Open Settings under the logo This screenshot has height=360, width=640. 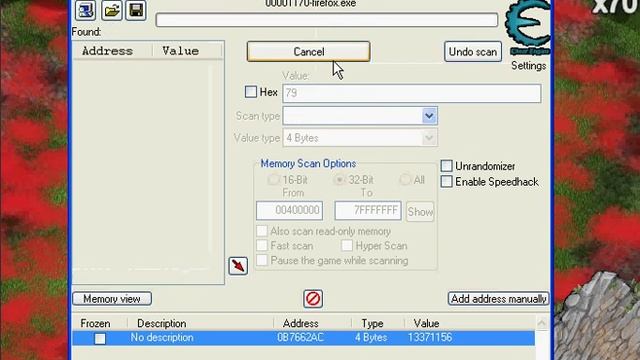point(529,66)
